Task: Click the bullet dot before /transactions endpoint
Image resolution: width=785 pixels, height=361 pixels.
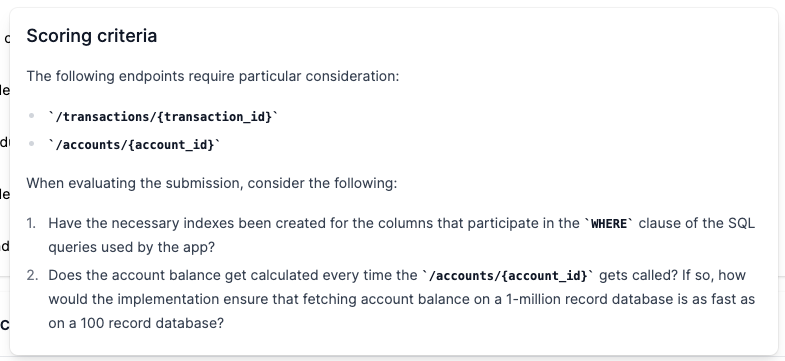Action: (x=32, y=116)
